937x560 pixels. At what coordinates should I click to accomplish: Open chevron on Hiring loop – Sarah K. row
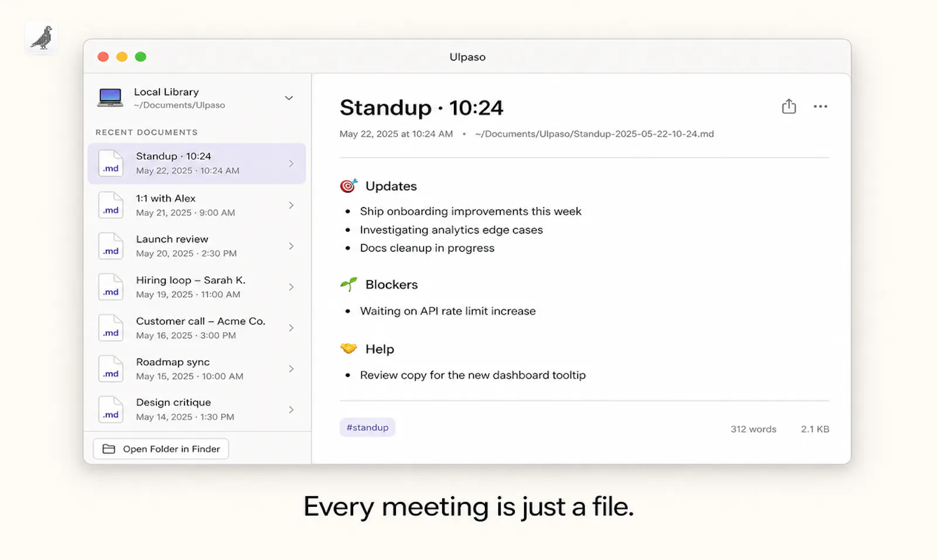click(291, 287)
